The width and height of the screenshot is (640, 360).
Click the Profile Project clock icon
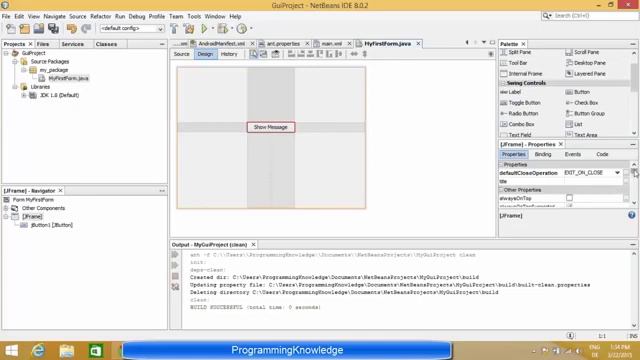[242, 29]
